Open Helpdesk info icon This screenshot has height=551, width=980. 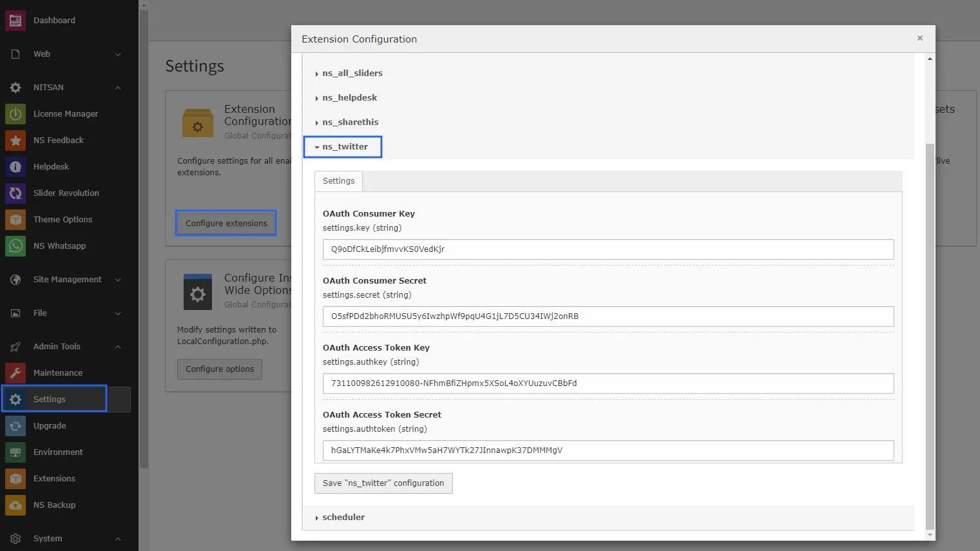(15, 166)
